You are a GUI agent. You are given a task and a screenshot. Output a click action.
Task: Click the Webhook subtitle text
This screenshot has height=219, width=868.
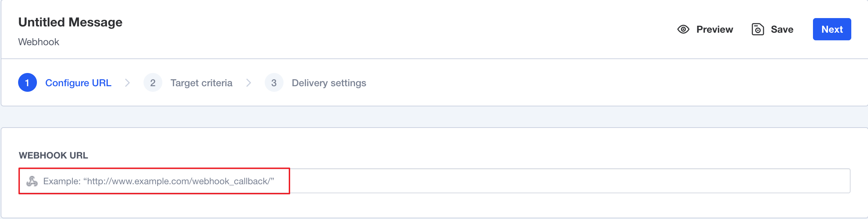(39, 42)
